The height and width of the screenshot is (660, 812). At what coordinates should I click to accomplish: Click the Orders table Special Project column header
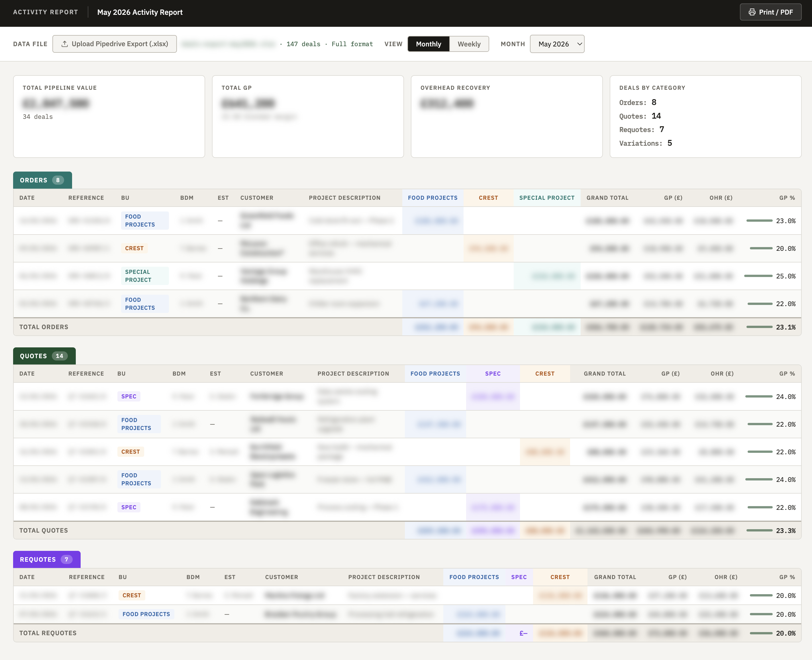(547, 198)
